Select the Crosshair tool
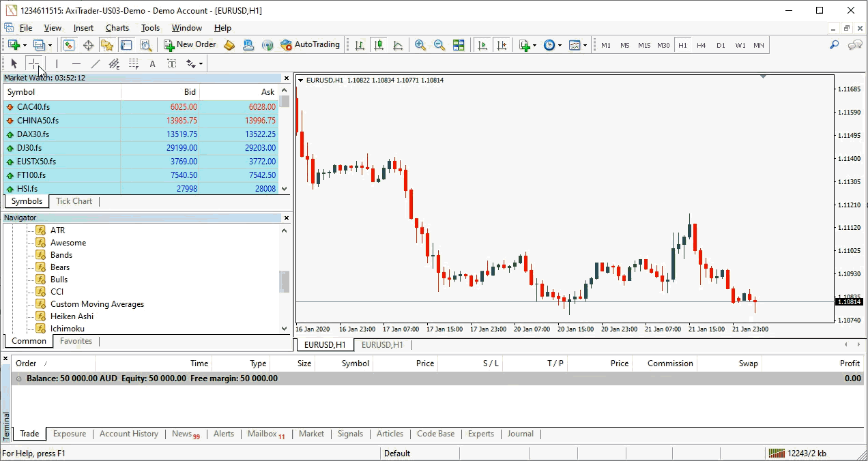 (34, 63)
